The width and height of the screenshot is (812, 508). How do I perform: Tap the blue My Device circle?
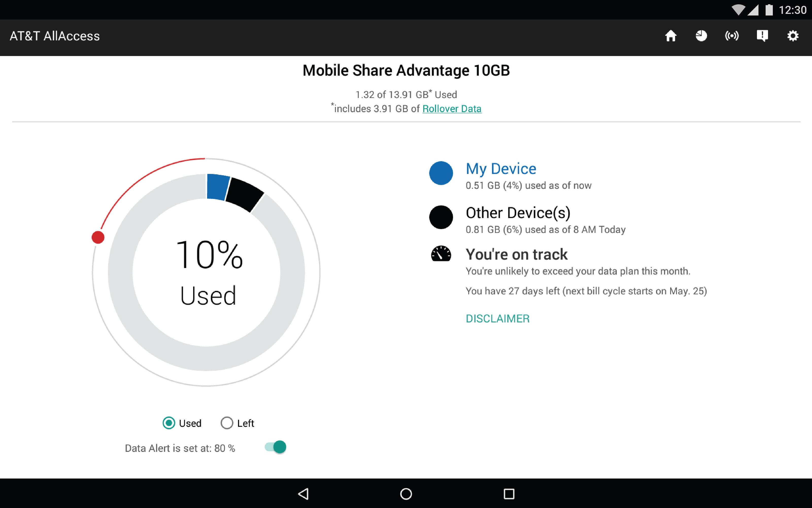[x=441, y=173]
